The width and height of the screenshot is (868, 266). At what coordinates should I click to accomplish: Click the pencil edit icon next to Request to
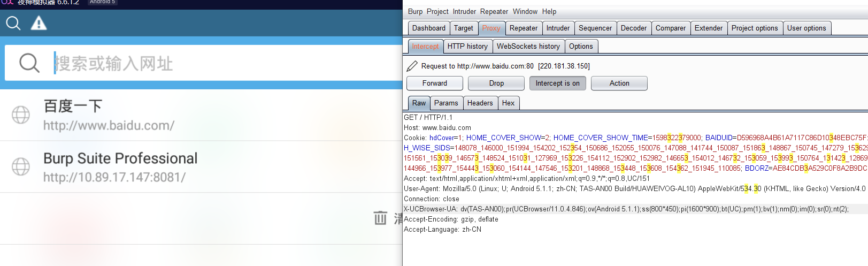412,66
